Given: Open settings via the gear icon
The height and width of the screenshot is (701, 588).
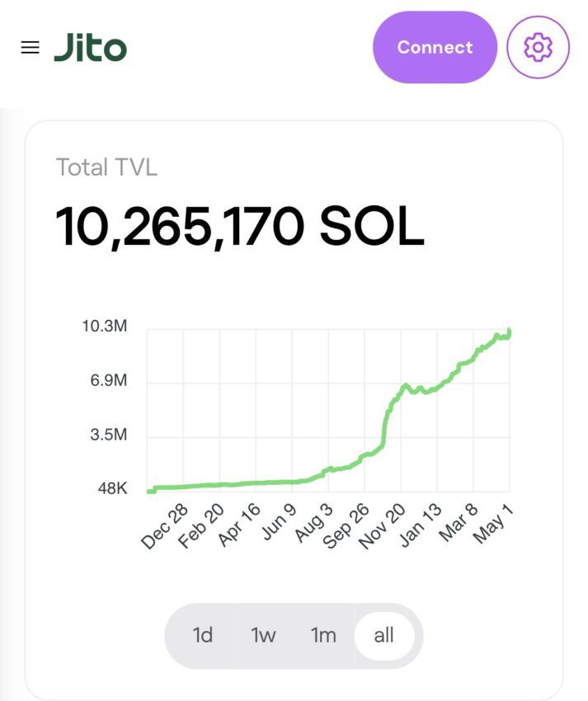Looking at the screenshot, I should (538, 47).
